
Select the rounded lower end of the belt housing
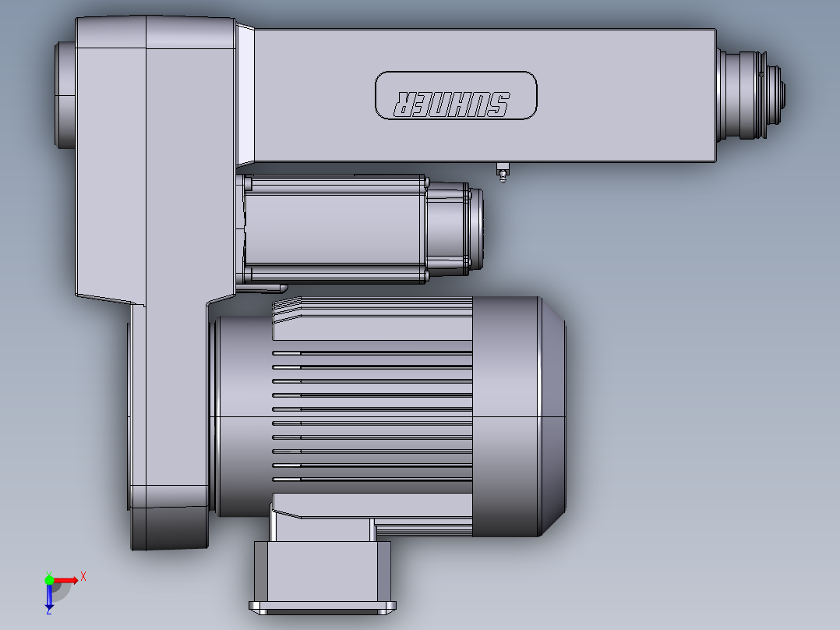pos(169,518)
